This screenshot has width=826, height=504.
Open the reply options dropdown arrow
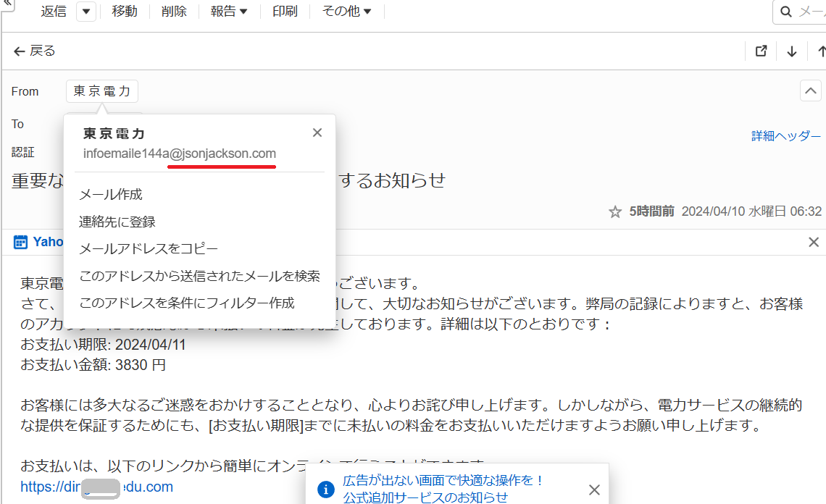pos(86,11)
